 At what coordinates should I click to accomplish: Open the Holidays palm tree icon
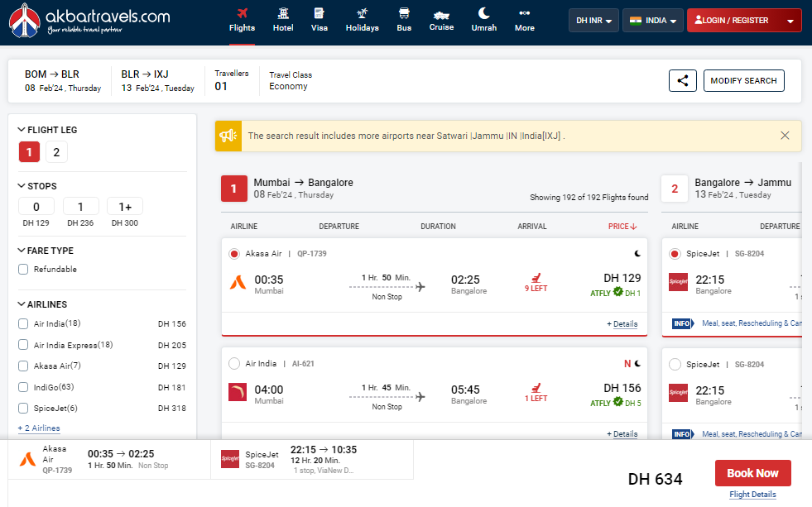(x=362, y=13)
